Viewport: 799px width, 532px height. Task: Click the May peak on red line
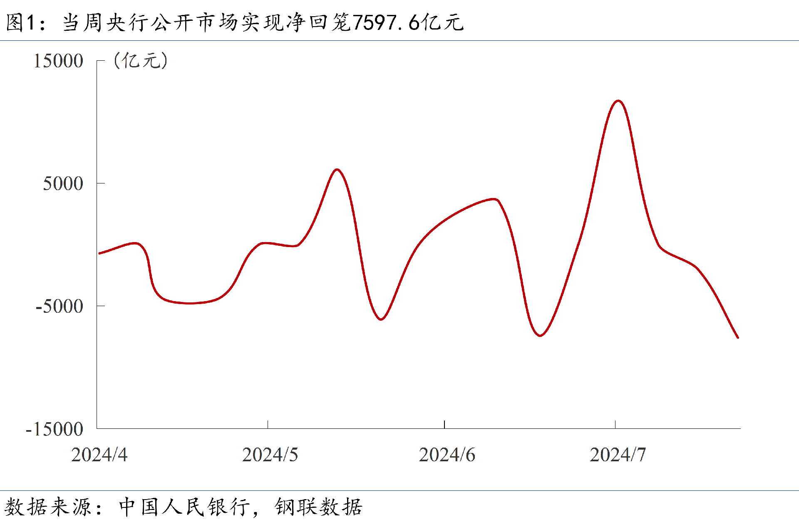[x=337, y=170]
